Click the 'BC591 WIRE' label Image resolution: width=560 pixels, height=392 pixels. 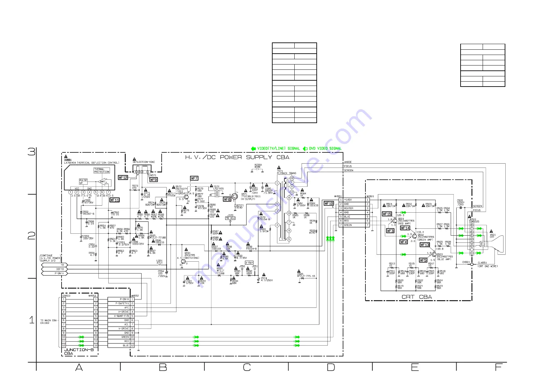258,166
